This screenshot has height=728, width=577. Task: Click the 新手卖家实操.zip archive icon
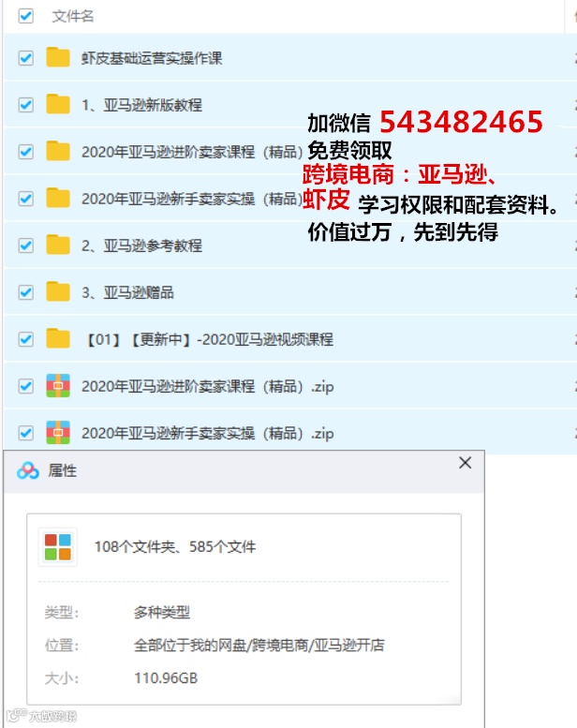[x=58, y=433]
